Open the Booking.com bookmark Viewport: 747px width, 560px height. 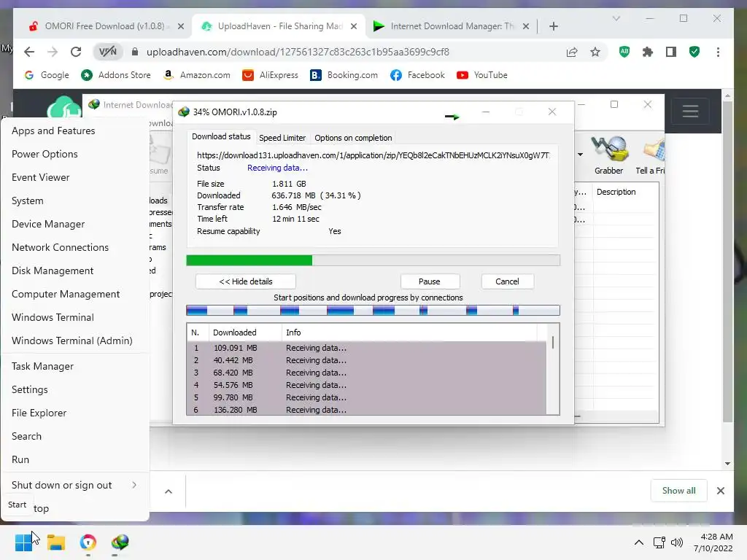coord(344,75)
